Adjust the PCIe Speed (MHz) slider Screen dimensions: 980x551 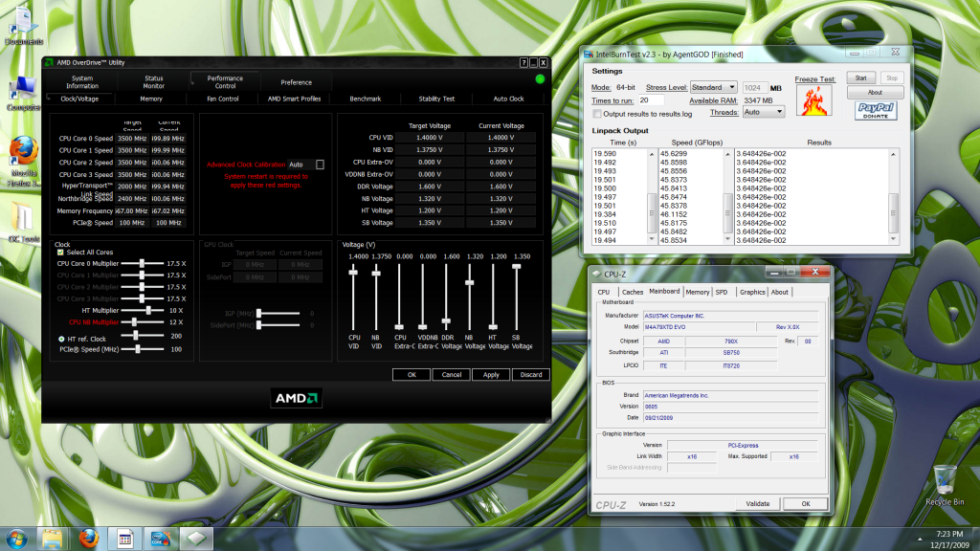[143, 349]
